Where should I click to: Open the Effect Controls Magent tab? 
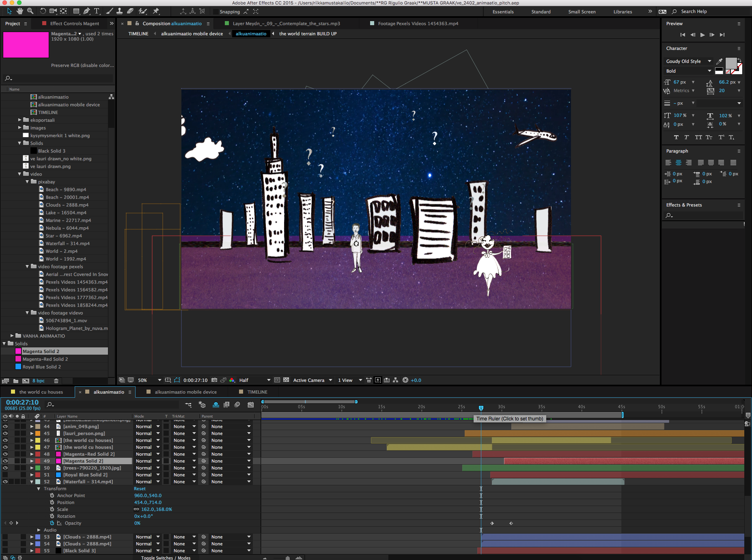pyautogui.click(x=75, y=24)
